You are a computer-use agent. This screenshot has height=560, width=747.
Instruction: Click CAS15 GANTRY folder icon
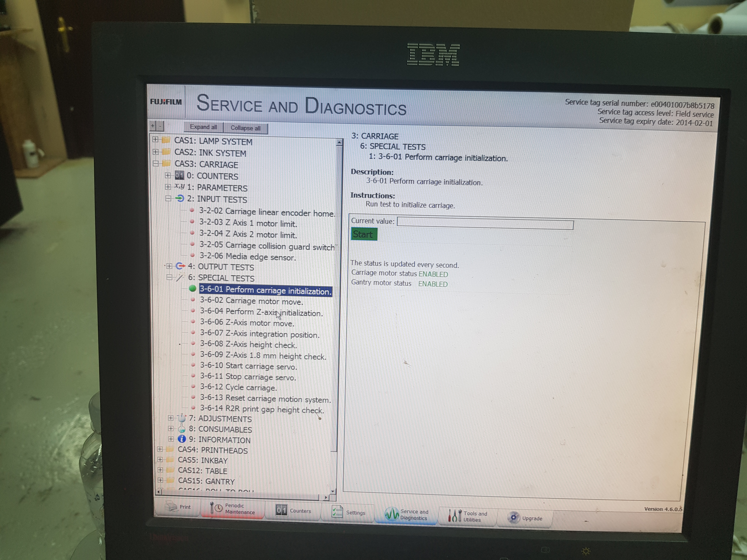pos(170,480)
